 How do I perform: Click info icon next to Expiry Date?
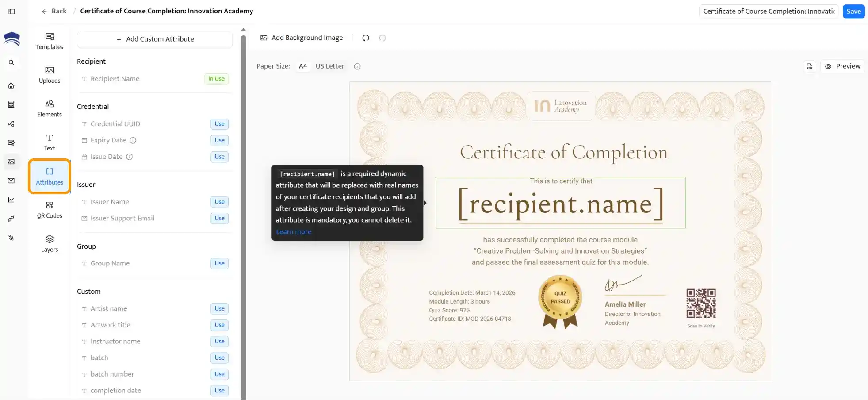[133, 140]
